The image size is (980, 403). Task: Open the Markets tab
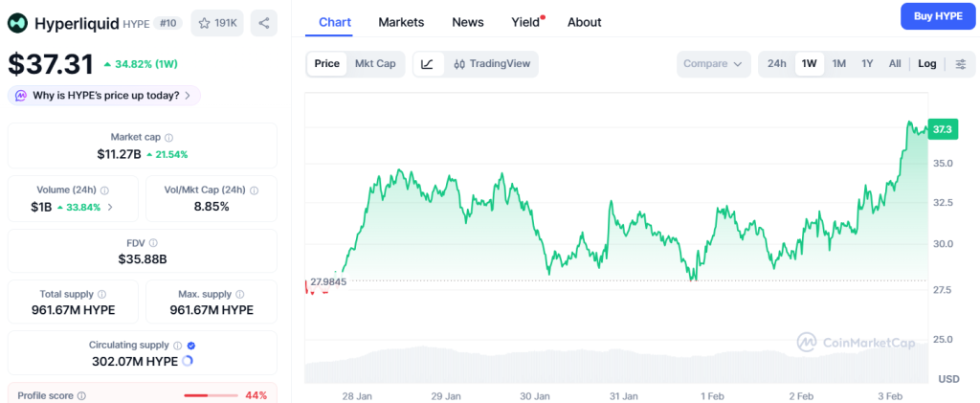coord(401,22)
